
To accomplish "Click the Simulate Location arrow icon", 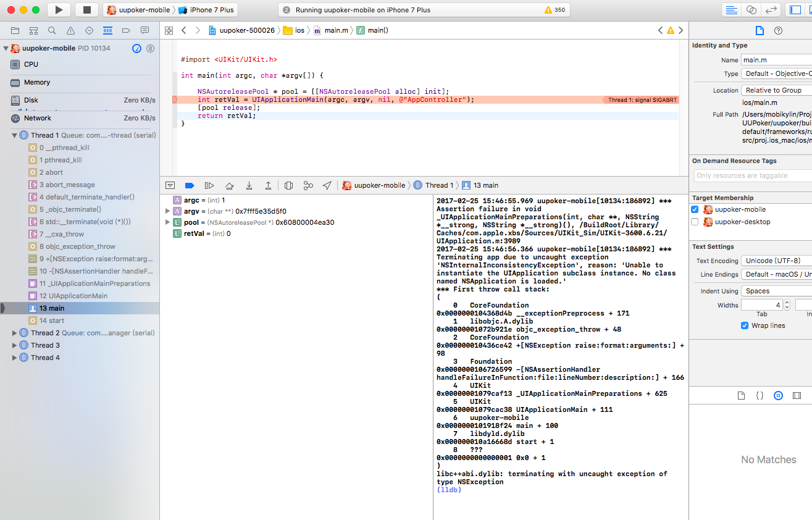I will click(x=327, y=185).
